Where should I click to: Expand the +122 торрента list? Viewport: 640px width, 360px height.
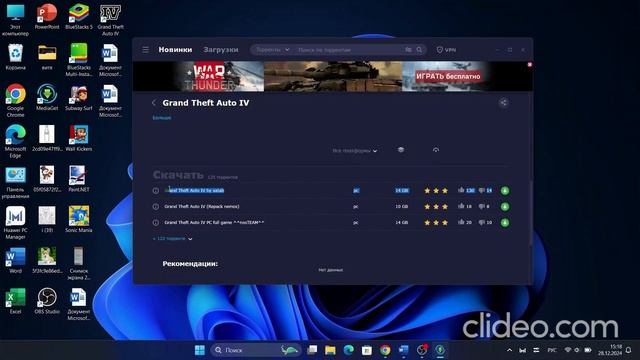[x=172, y=238]
